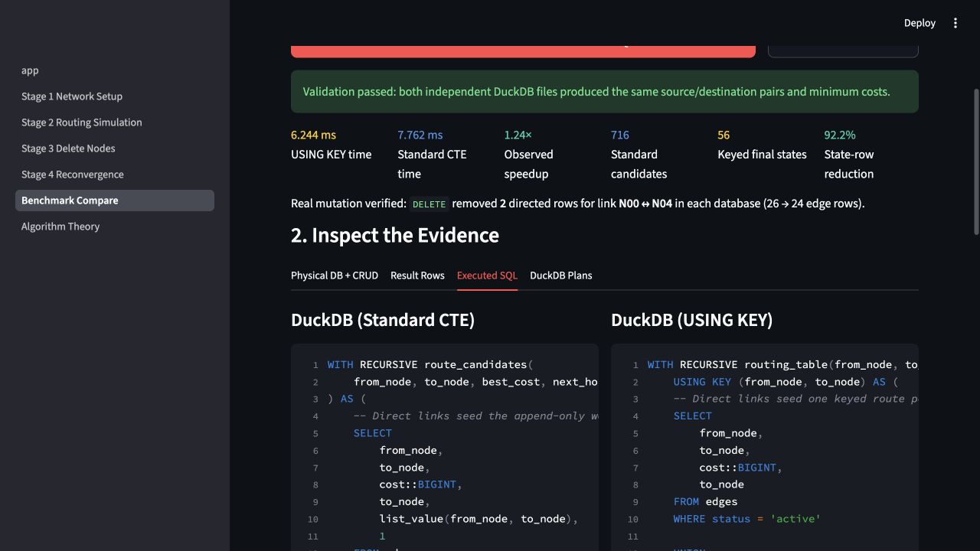Click 'N00 ↔ N04' link text
Image resolution: width=980 pixels, height=551 pixels.
[645, 204]
